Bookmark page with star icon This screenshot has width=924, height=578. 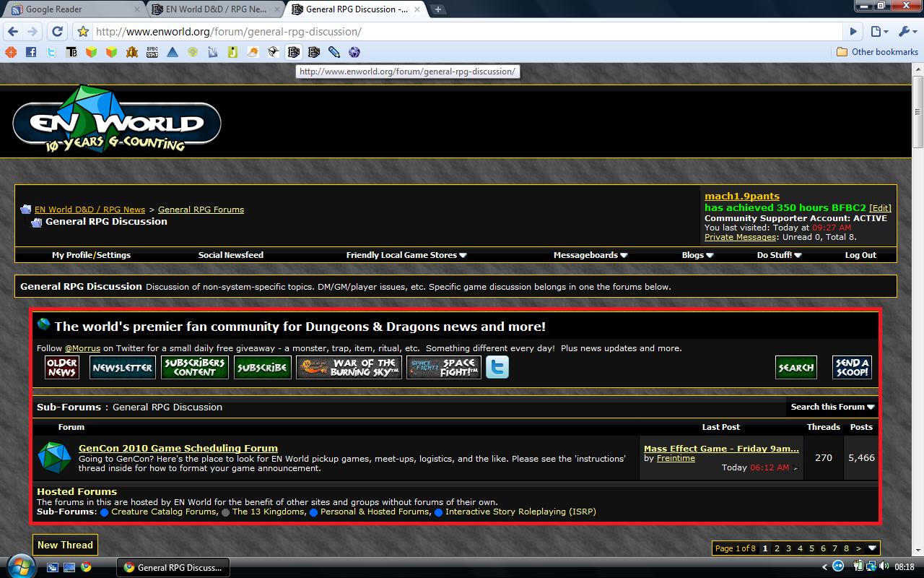point(82,32)
